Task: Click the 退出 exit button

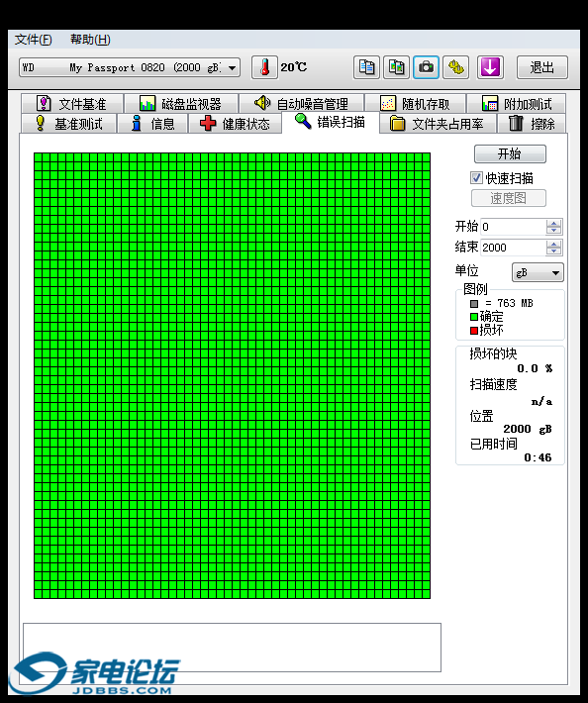Action: (541, 67)
